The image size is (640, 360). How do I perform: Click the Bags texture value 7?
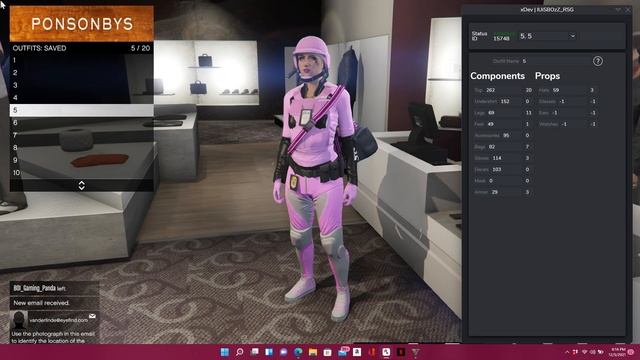[x=528, y=147]
